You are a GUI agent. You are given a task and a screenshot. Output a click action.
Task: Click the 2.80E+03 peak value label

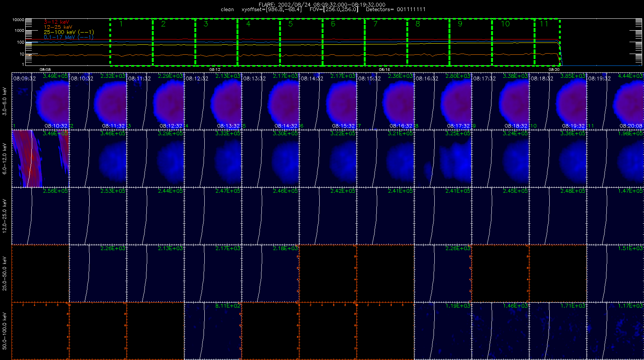(458, 76)
